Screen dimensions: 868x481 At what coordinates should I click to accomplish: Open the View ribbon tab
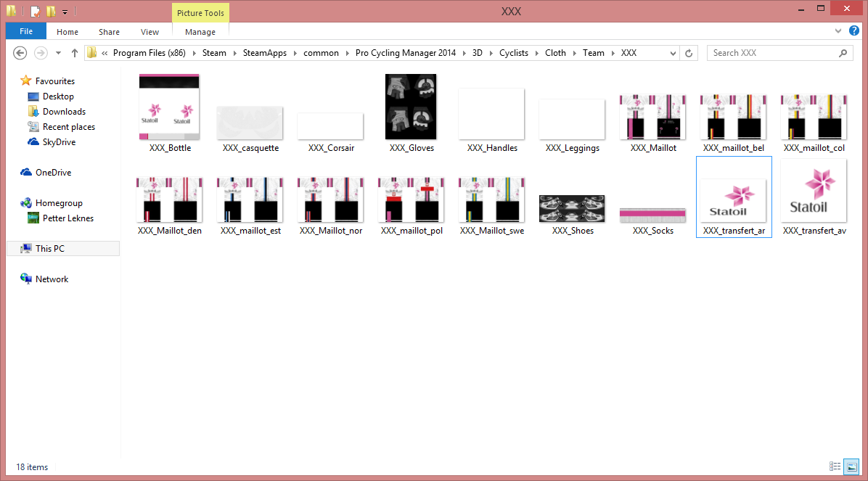150,32
